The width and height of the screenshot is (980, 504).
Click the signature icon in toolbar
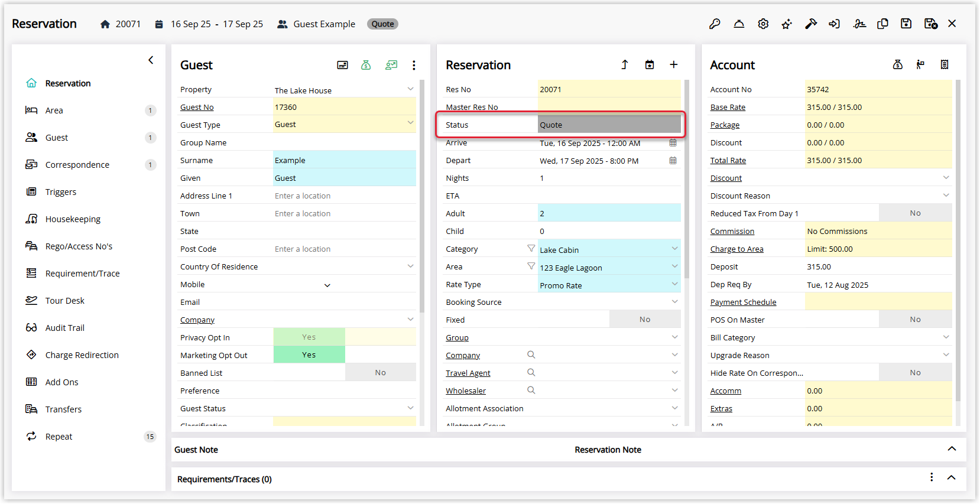click(859, 24)
